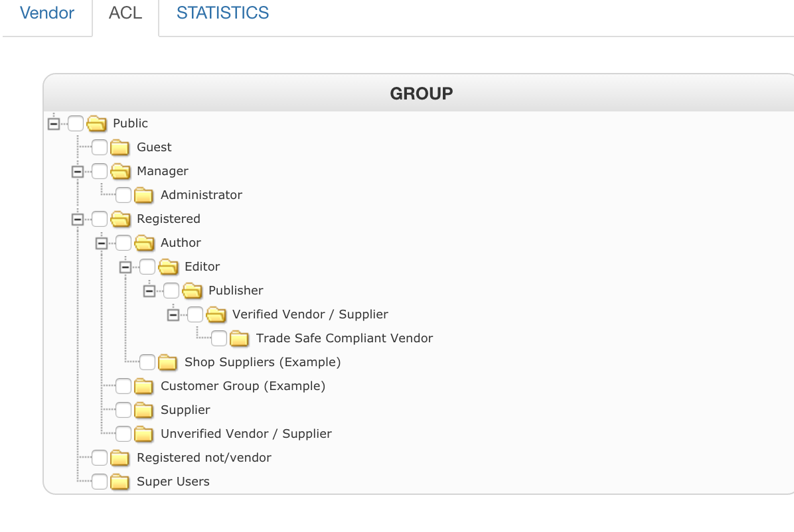Check the Manager group checkbox
Image resolution: width=794 pixels, height=532 pixels.
[x=100, y=171]
